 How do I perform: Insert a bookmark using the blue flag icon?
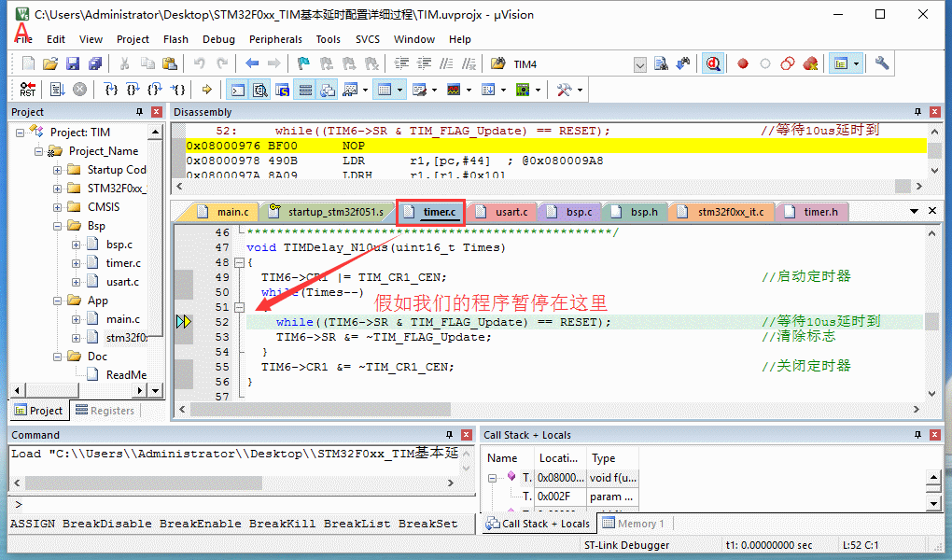coord(303,63)
